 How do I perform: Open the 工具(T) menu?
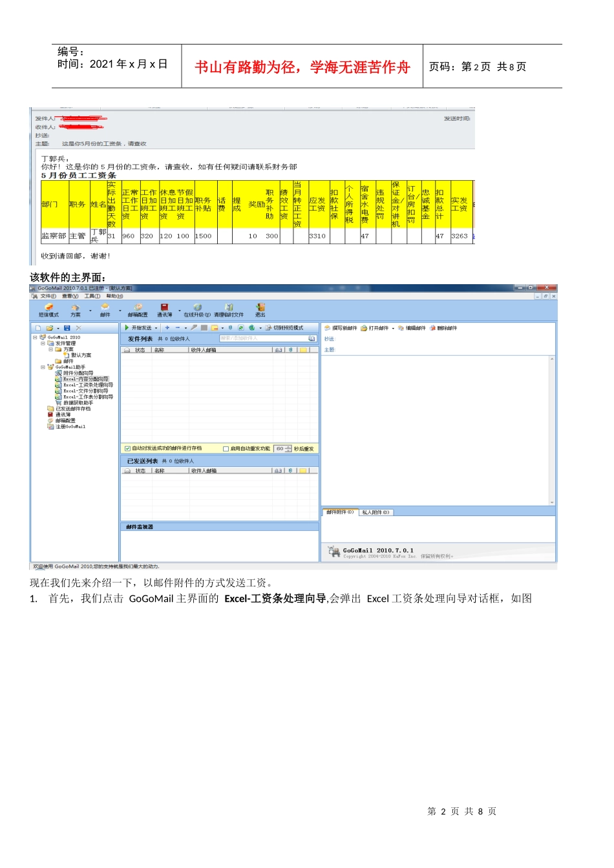[92, 296]
